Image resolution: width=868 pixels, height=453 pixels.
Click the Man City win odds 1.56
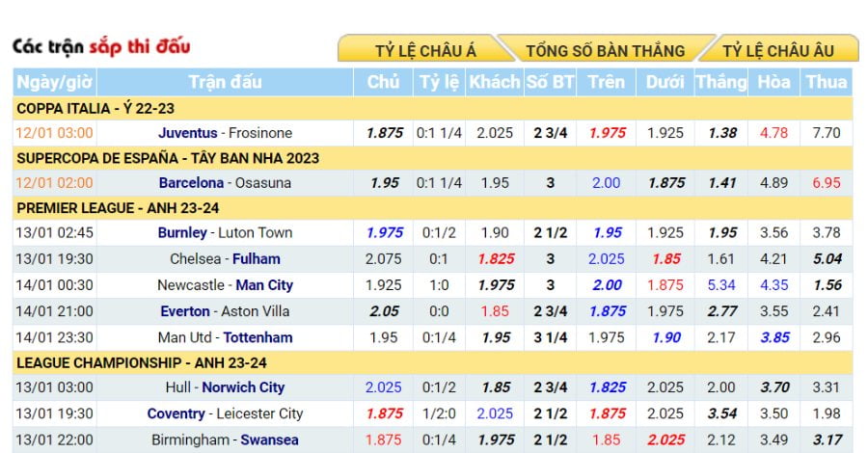(x=827, y=285)
